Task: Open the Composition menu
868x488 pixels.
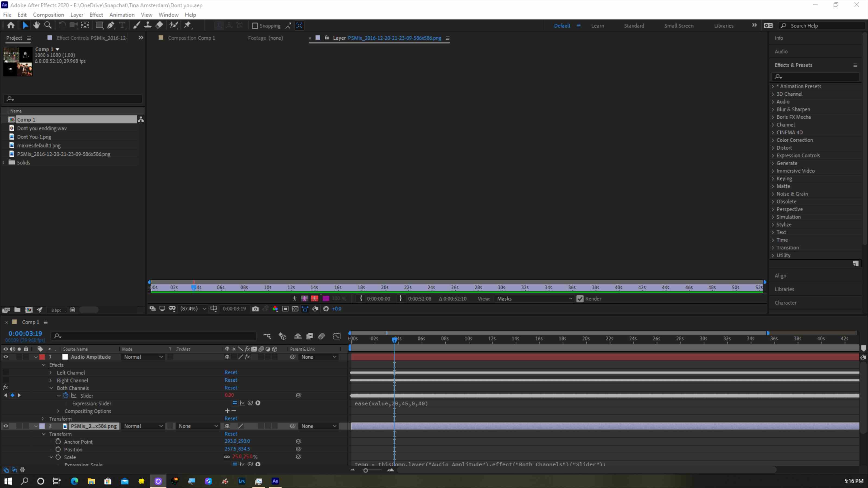Action: 48,14
